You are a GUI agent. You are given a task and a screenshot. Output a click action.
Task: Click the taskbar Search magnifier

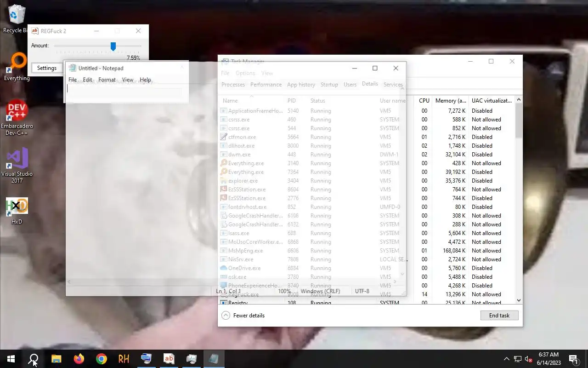[x=34, y=359]
